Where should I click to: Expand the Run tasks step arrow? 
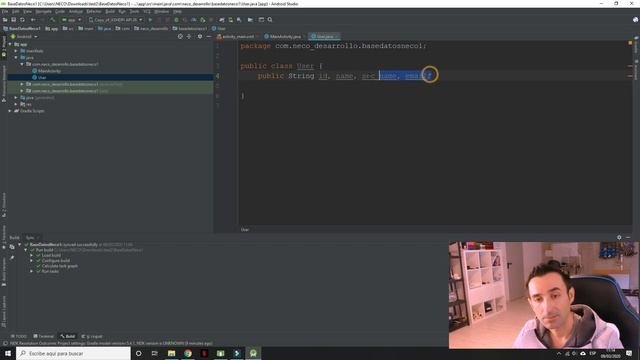pyautogui.click(x=31, y=271)
